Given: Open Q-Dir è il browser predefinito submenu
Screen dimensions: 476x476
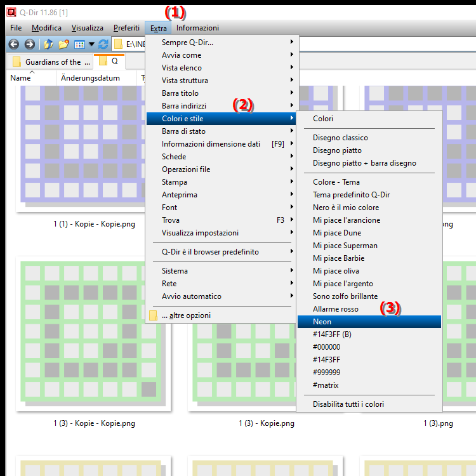Looking at the screenshot, I should 221,252.
